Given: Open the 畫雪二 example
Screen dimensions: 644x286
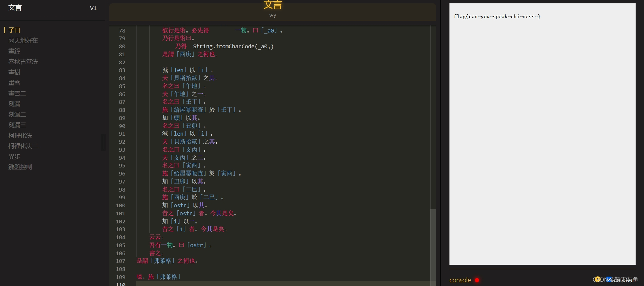Looking at the screenshot, I should pyautogui.click(x=17, y=93).
